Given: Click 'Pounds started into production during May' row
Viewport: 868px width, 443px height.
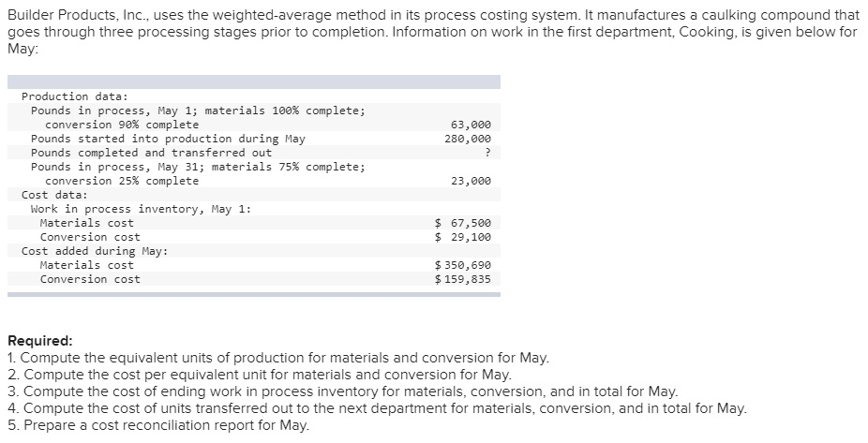Looking at the screenshot, I should coord(254,139).
